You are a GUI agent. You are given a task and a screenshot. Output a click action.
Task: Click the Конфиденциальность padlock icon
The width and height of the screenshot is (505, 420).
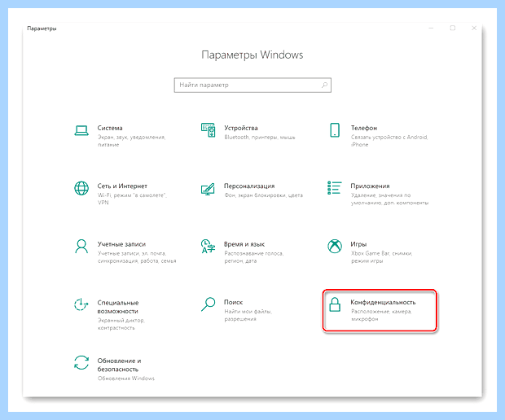pos(335,304)
